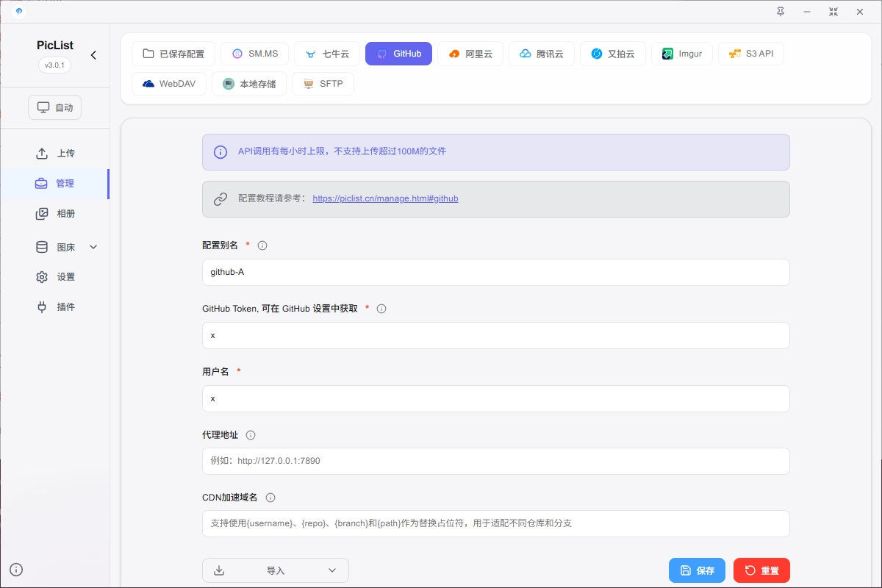Click the "PicList" title in sidebar
Viewport: 882px width, 588px height.
pos(55,46)
